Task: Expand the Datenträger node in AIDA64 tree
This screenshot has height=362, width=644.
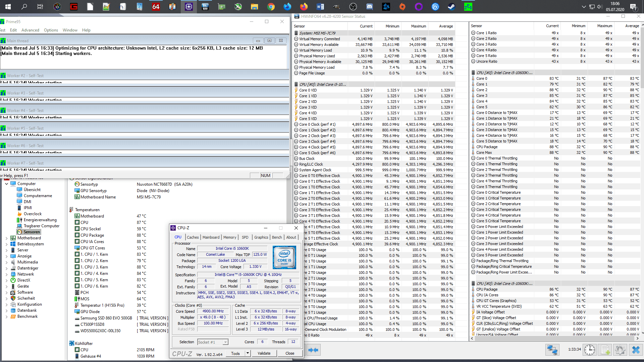Action: click(x=6, y=268)
